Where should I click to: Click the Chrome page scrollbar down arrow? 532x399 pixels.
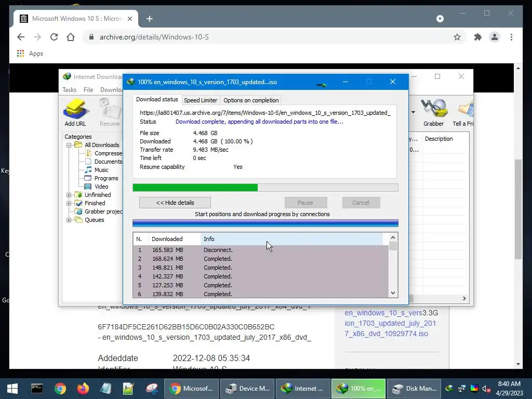[x=518, y=364]
